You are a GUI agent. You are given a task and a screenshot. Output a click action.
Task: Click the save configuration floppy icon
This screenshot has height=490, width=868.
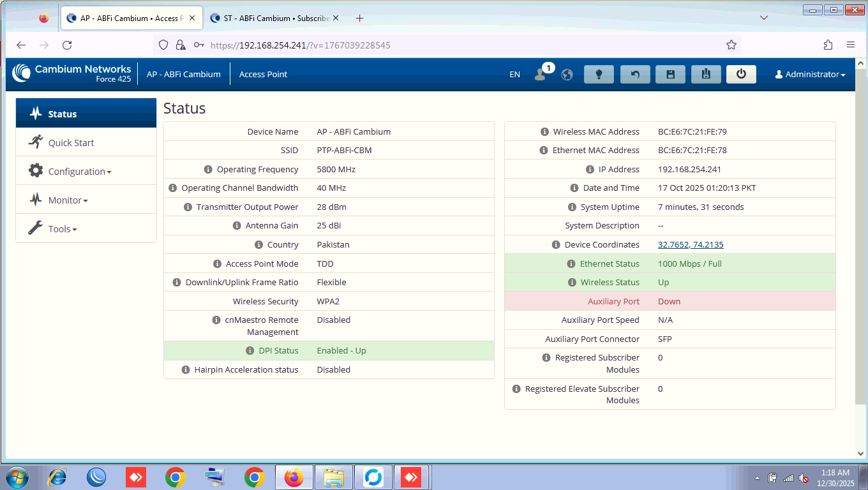(x=670, y=74)
